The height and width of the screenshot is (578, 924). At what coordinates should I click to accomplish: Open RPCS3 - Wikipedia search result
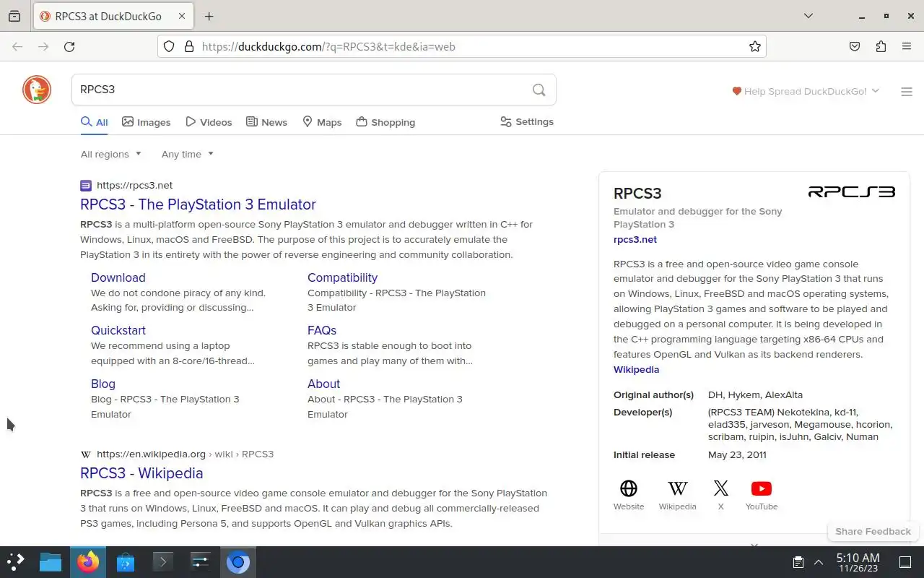tap(141, 473)
